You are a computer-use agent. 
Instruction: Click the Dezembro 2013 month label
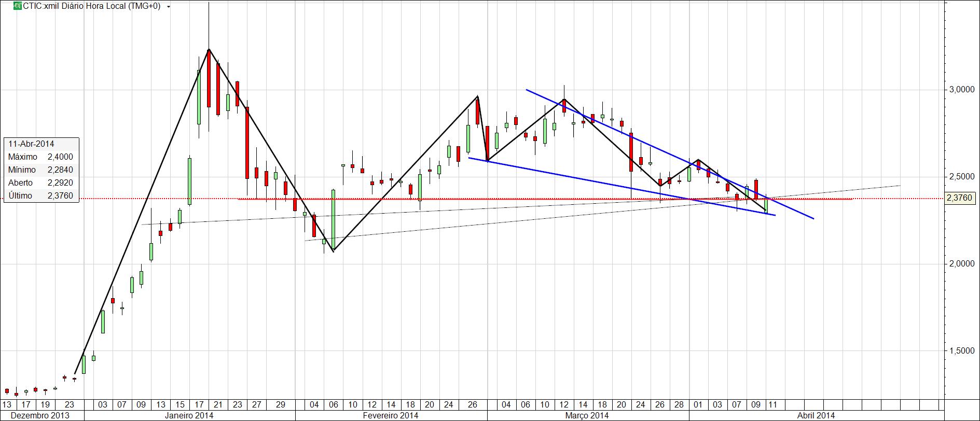point(39,415)
